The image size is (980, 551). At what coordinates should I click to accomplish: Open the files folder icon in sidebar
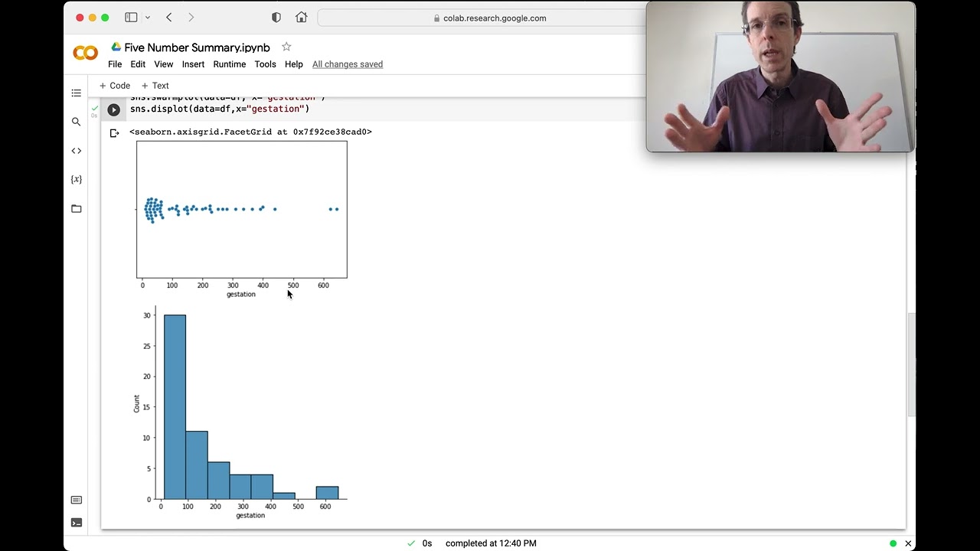(x=76, y=208)
